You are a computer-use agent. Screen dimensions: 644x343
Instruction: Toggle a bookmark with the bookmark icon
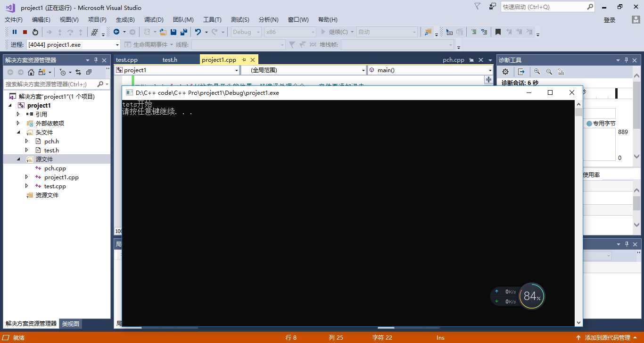click(498, 32)
